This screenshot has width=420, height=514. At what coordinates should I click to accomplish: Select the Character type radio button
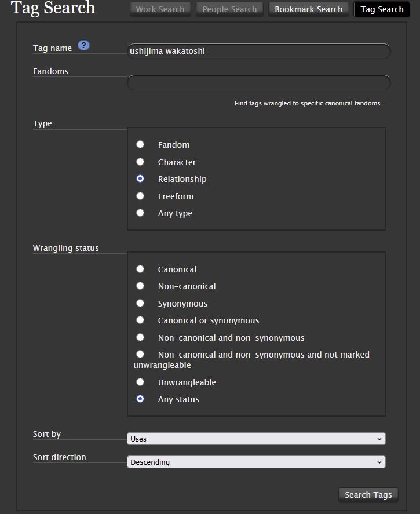click(x=140, y=162)
